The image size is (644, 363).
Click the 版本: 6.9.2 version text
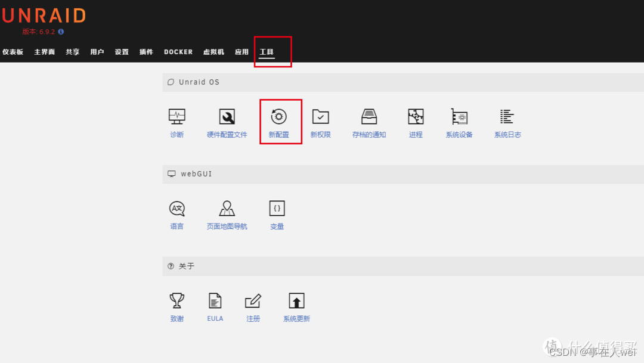point(38,32)
